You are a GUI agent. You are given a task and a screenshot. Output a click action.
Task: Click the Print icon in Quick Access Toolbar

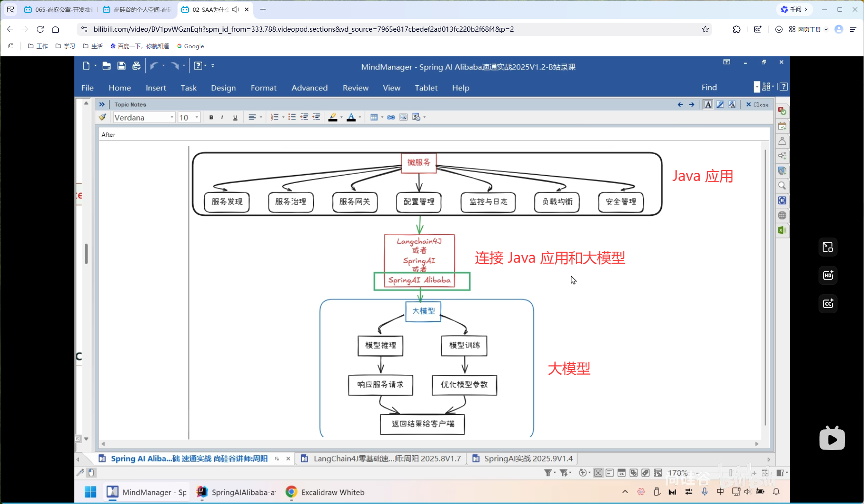pos(136,66)
